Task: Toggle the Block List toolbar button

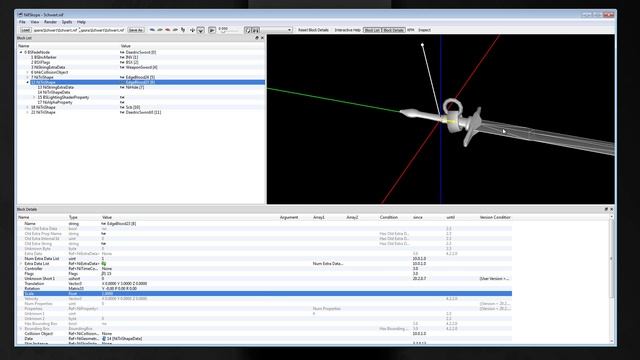Action: click(372, 30)
